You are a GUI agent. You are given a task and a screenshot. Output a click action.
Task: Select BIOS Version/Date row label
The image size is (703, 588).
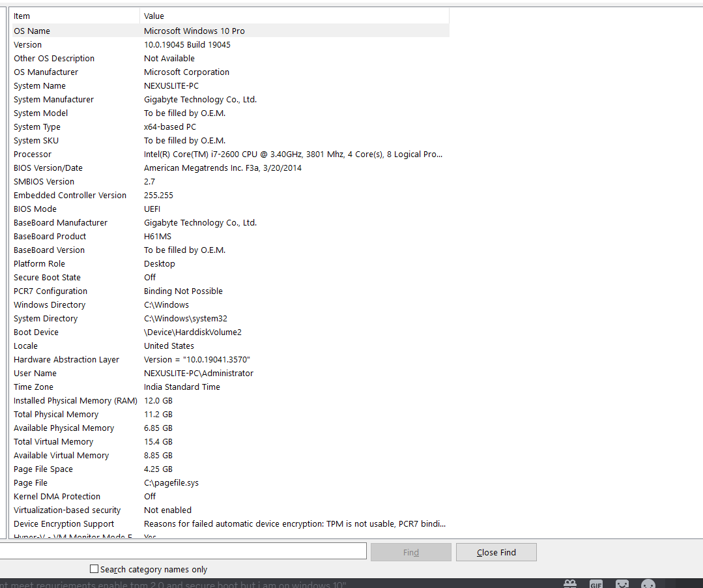[48, 168]
